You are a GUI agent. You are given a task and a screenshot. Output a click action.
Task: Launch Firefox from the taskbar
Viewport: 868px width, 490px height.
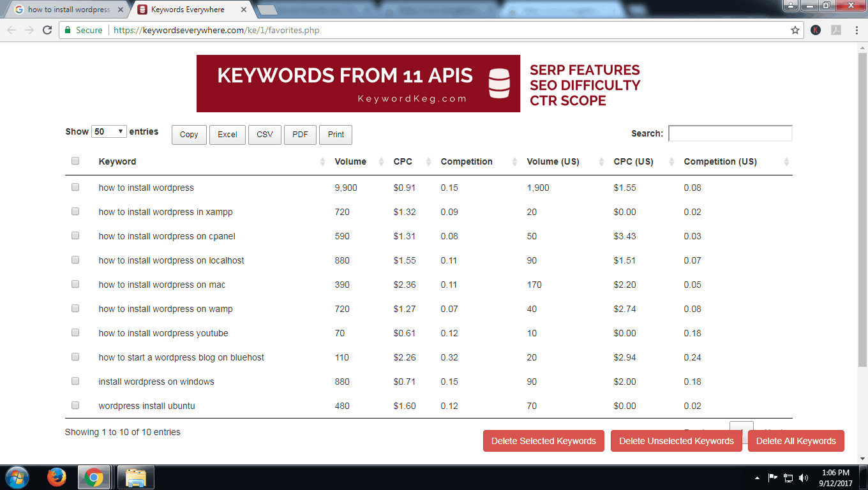click(x=57, y=477)
